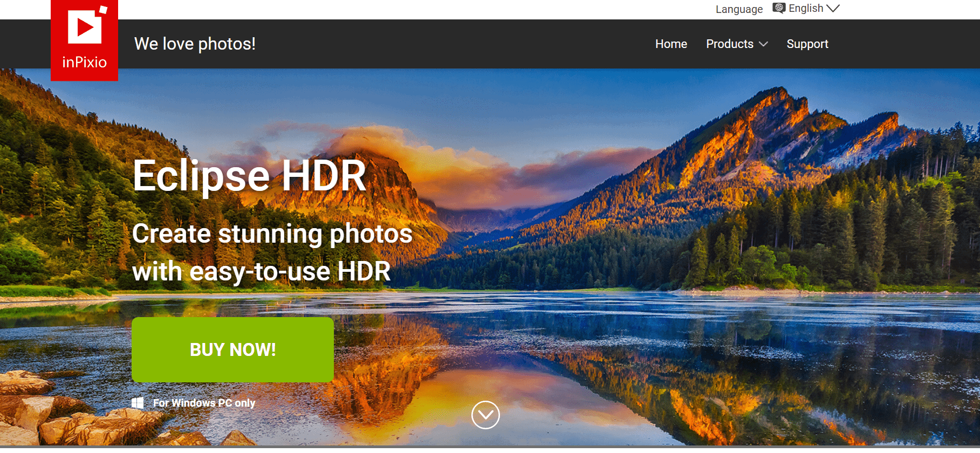Open the English language dropdown
This screenshot has height=453, width=980.
806,8
